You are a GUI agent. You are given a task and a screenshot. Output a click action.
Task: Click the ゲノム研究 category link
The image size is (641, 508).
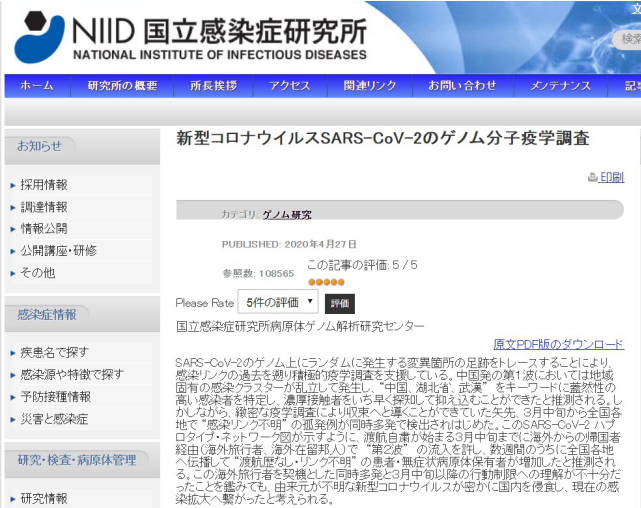pyautogui.click(x=286, y=215)
